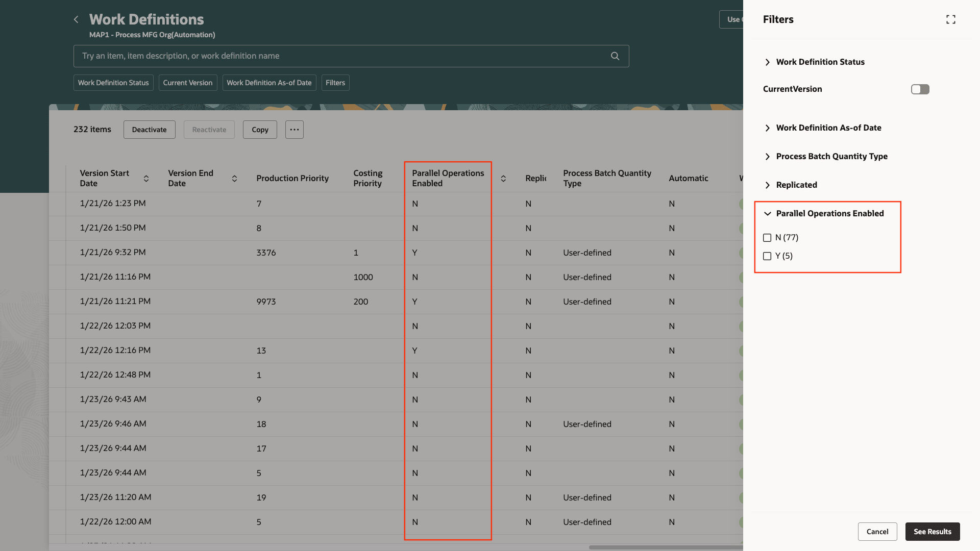Viewport: 980px width, 551px height.
Task: Sort by Version Start Date arrows
Action: pos(146,178)
